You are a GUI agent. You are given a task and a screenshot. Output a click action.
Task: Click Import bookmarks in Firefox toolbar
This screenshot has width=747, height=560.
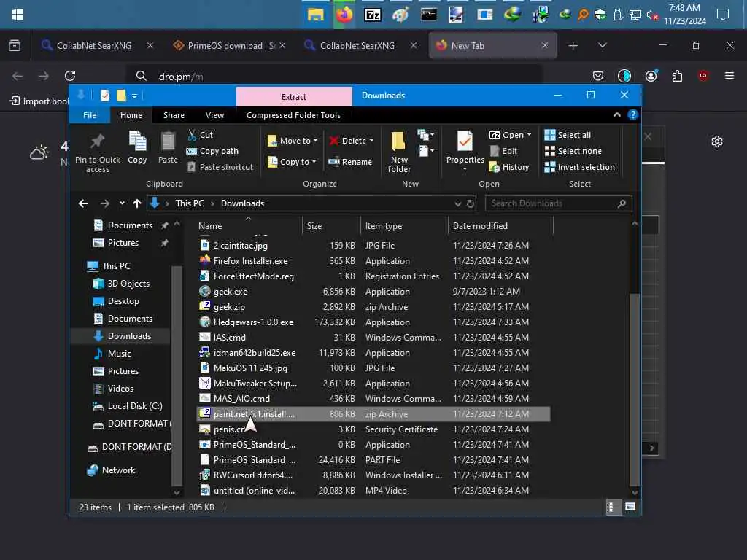tap(39, 101)
